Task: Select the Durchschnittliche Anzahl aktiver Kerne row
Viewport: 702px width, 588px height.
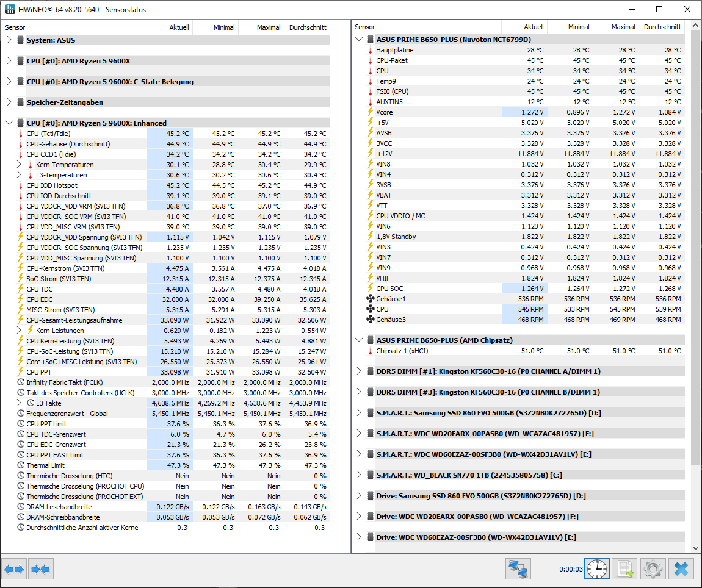Action: click(172, 528)
